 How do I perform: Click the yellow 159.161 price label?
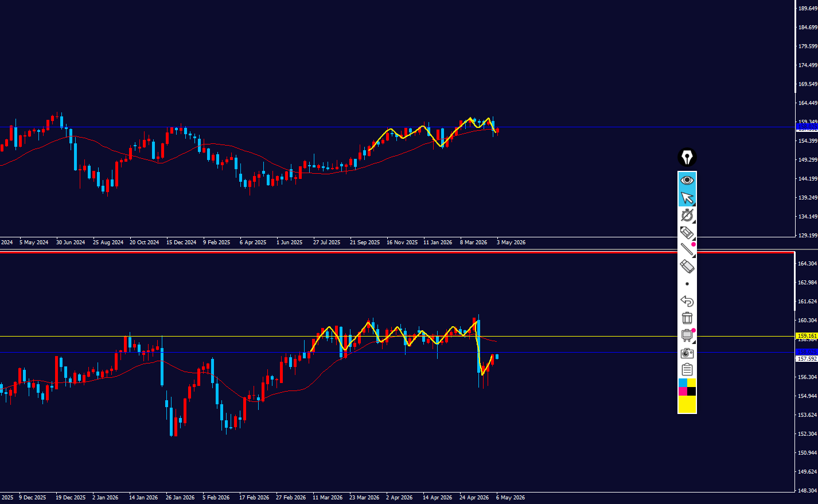pyautogui.click(x=807, y=336)
